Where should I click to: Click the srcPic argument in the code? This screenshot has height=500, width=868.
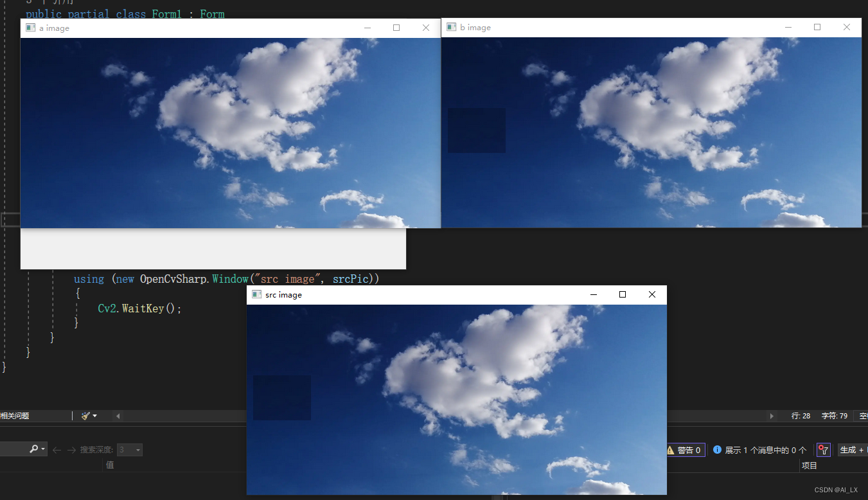point(351,279)
